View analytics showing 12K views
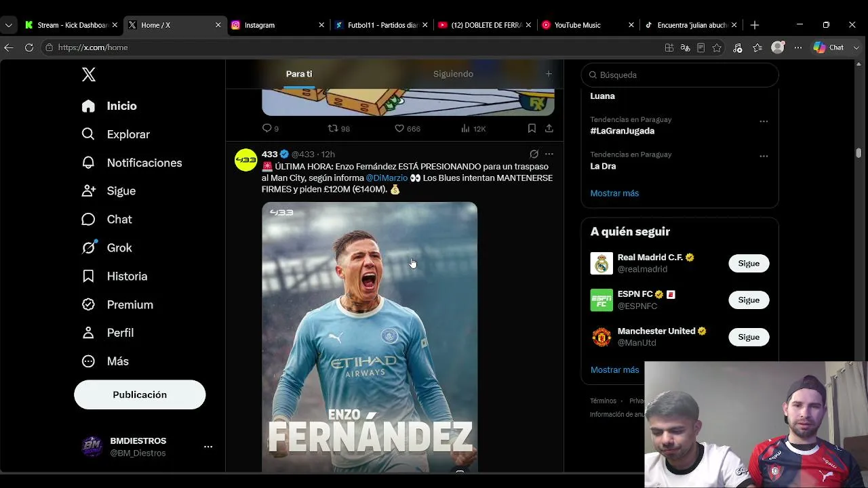This screenshot has height=488, width=868. 473,128
